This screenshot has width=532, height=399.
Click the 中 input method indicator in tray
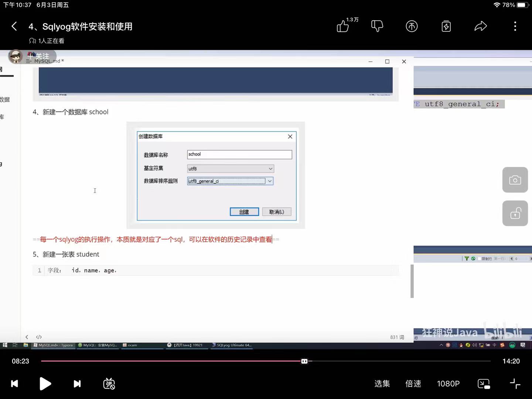(494, 345)
